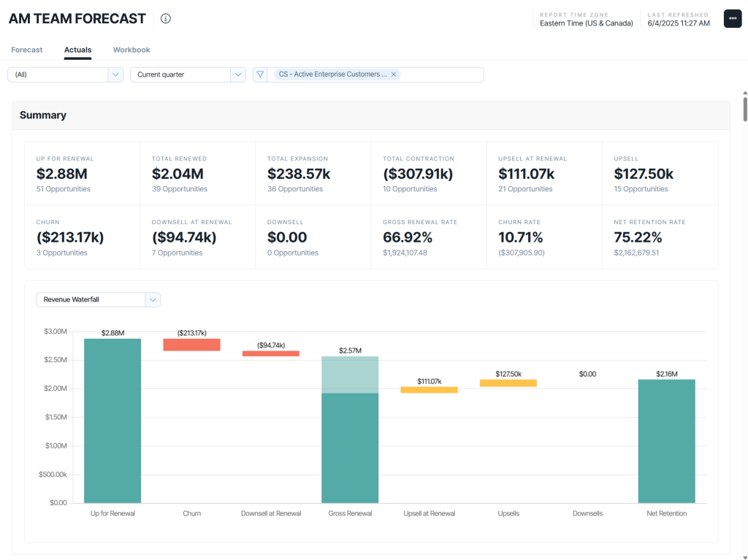Screen dimensions: 748x560
Task: Click the chevron on the (All) selector
Action: click(x=115, y=74)
